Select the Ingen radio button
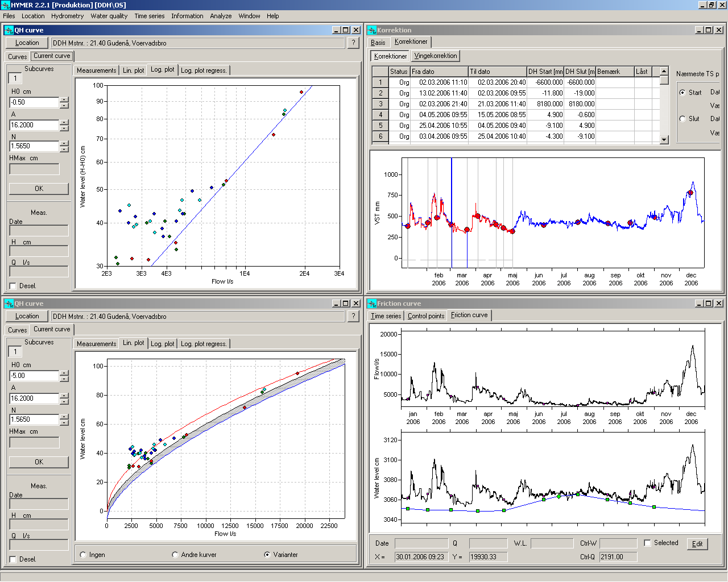Screen dimensions: 728x582 click(x=84, y=555)
